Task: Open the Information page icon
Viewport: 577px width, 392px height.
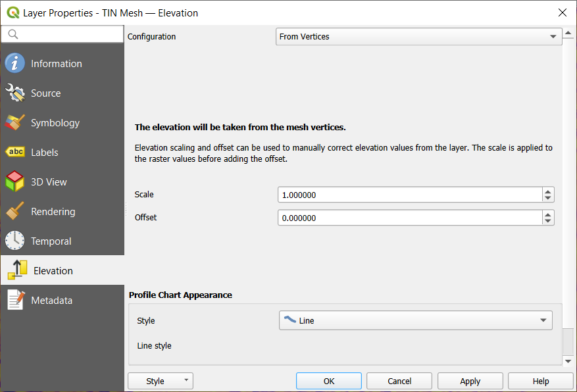Action: [x=14, y=63]
